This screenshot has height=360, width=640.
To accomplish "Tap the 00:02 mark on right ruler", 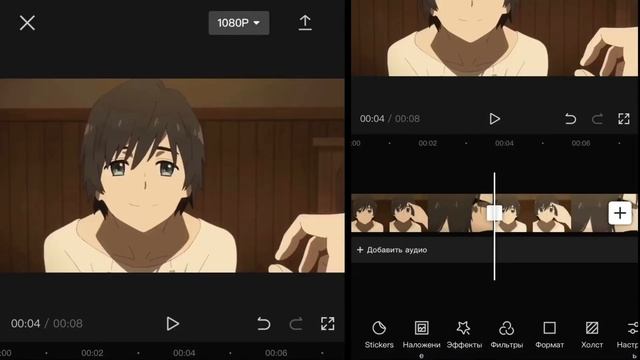I will click(427, 143).
